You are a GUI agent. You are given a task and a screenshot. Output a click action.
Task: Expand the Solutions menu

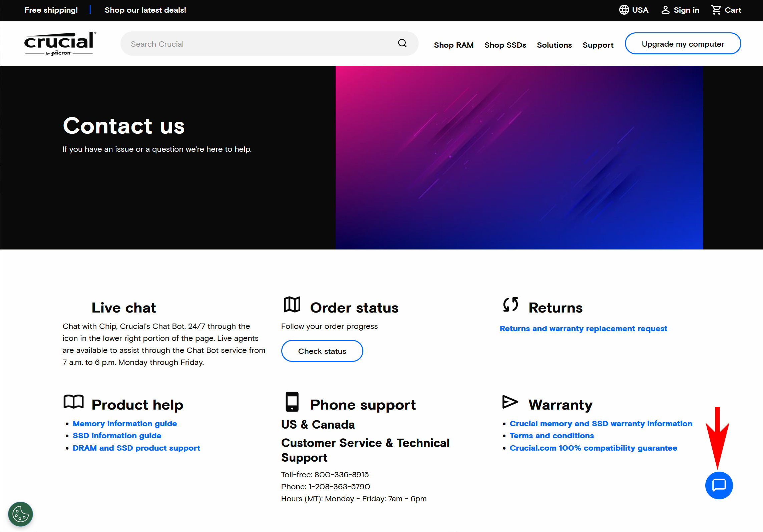[554, 45]
